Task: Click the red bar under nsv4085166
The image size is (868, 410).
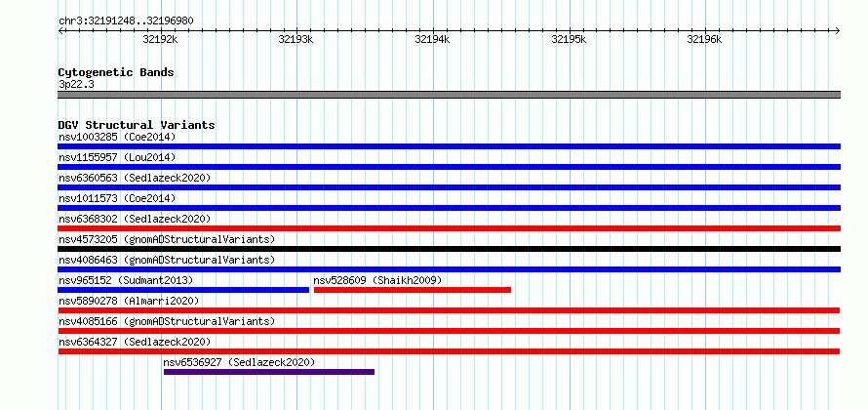Action: pos(449,331)
